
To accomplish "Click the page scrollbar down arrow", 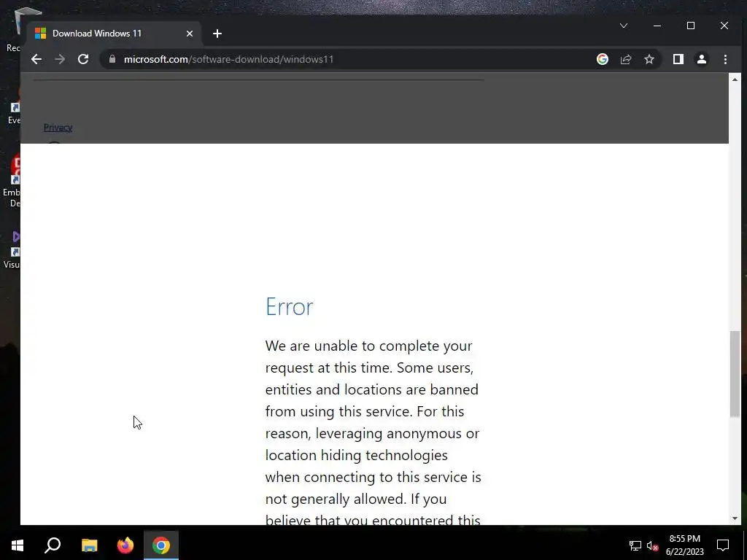I will pyautogui.click(x=735, y=518).
